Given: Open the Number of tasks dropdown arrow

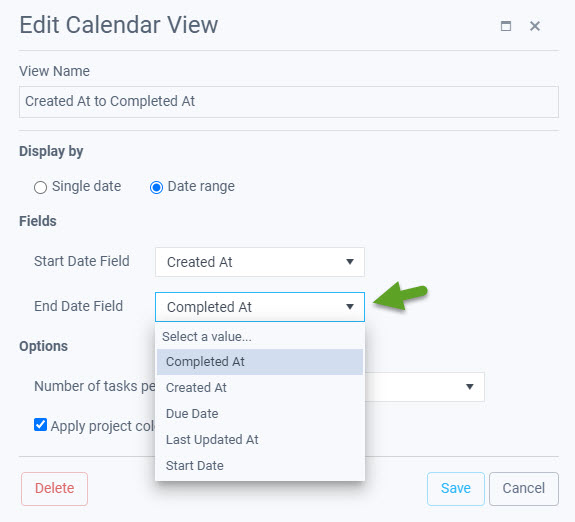Looking at the screenshot, I should (469, 387).
